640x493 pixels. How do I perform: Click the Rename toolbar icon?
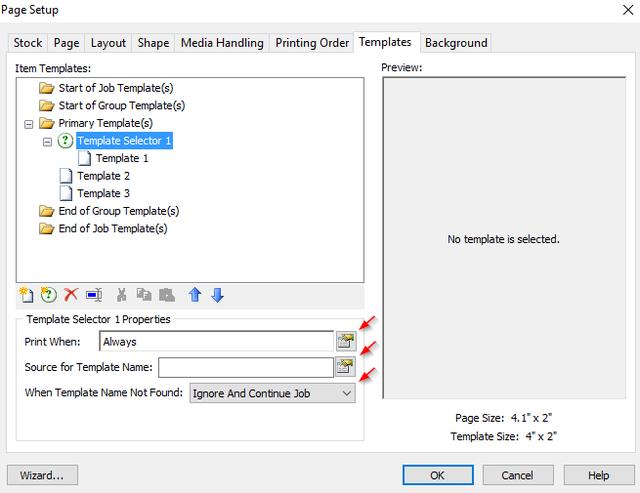[x=94, y=295]
